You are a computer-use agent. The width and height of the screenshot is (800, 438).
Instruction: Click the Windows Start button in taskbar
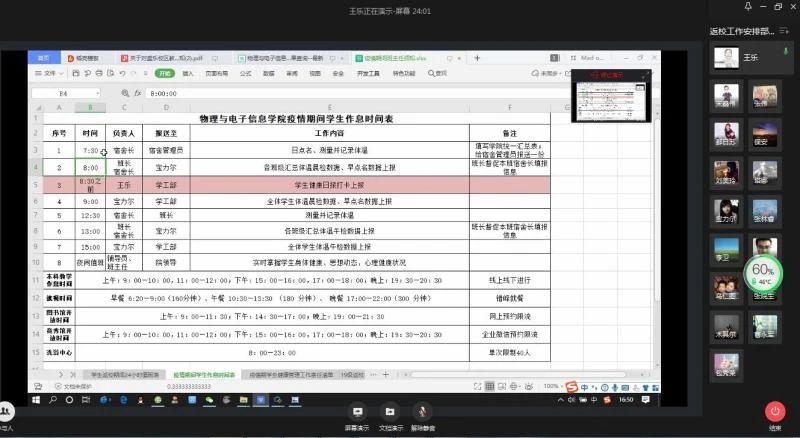tap(35, 398)
